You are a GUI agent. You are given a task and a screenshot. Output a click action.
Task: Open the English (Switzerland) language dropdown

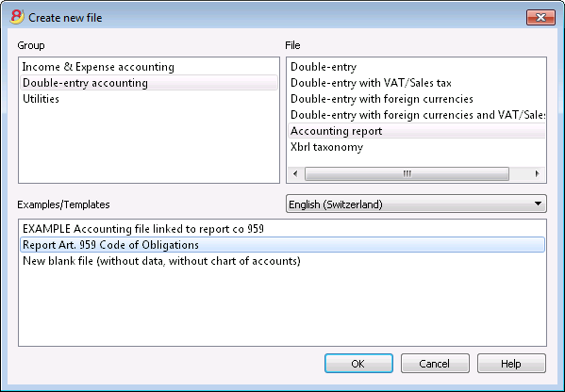[x=416, y=204]
